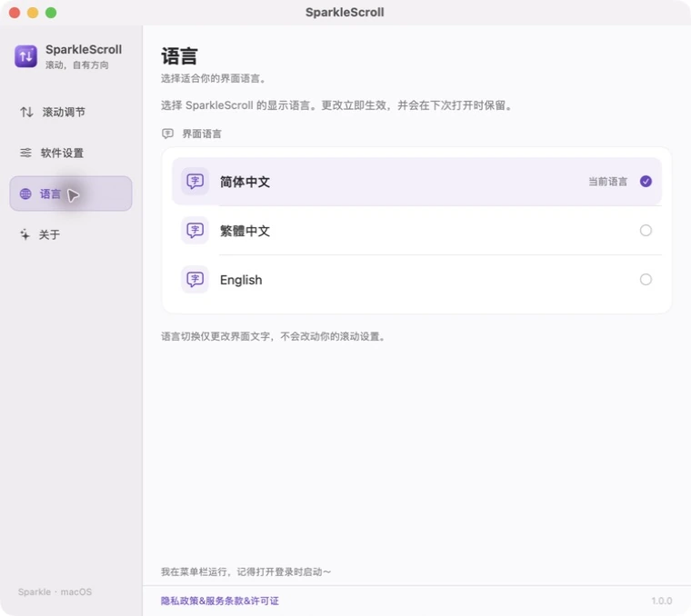Click the 界面语言 section label
The image size is (691, 616).
[x=202, y=134]
